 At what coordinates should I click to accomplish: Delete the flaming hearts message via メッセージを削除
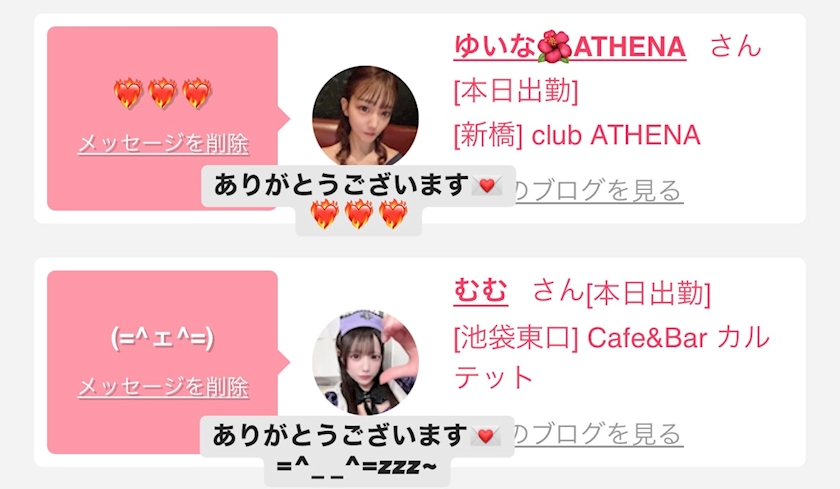(163, 144)
